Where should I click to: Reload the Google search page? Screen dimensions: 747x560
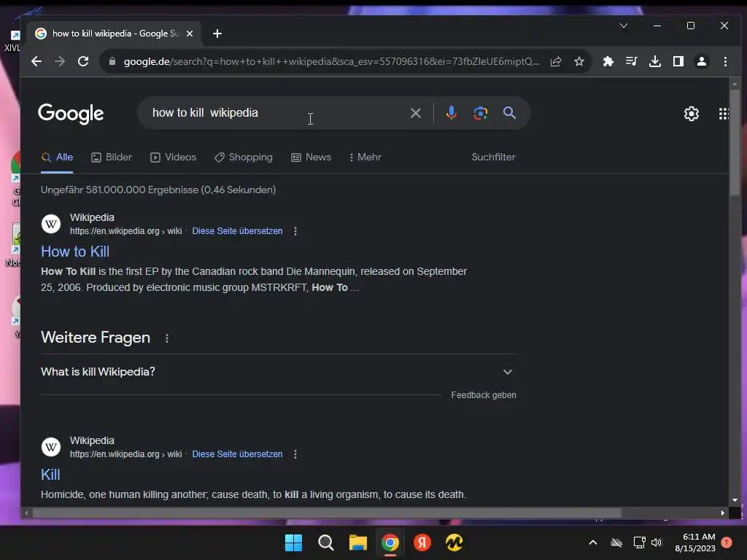coord(83,61)
